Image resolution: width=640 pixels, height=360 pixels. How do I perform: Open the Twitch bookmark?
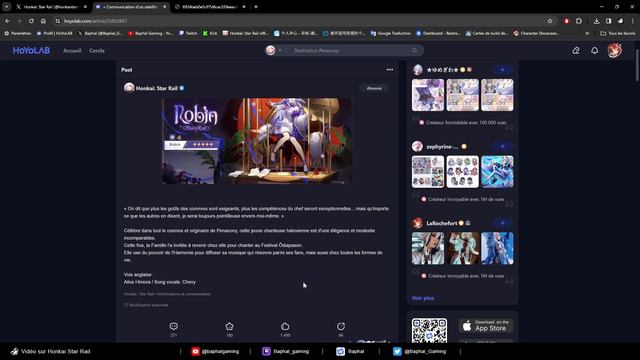[x=188, y=33]
